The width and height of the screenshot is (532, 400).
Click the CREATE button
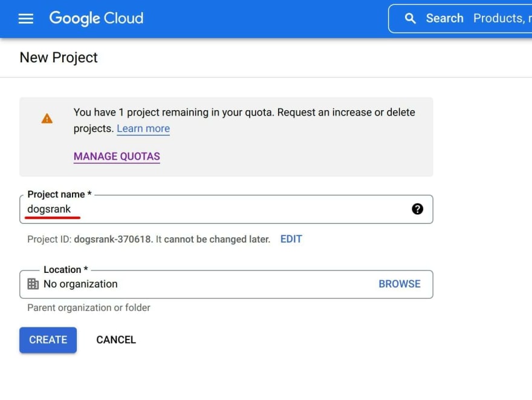click(x=48, y=340)
